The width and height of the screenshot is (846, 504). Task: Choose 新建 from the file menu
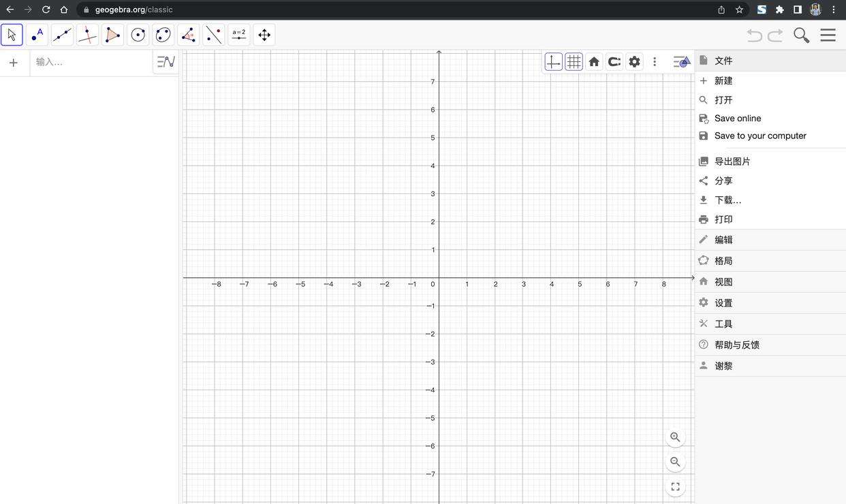click(x=770, y=80)
